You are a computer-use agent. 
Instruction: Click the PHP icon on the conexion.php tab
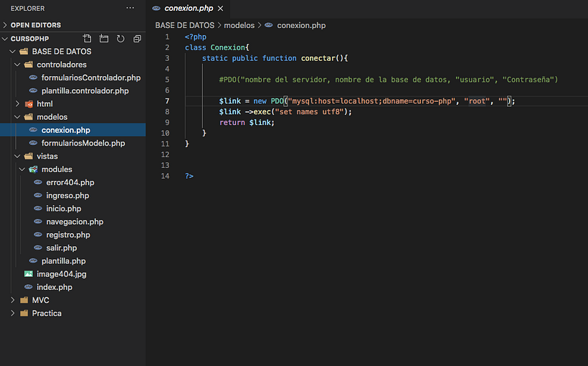click(156, 9)
